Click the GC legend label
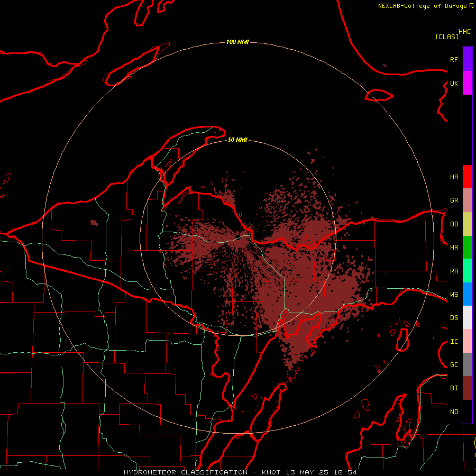Image resolution: width=476 pixels, height=476 pixels. pos(454,365)
